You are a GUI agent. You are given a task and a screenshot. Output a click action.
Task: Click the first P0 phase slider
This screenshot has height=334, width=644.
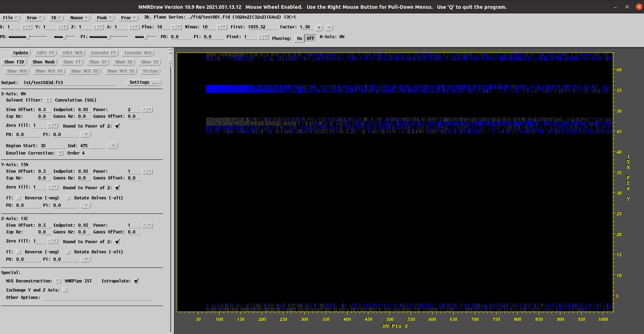[28, 37]
